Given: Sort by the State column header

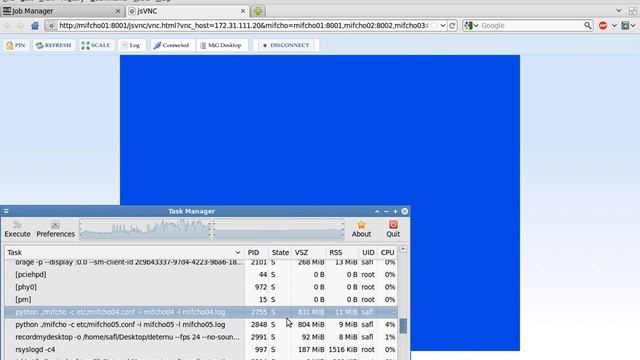Looking at the screenshot, I should tap(280, 253).
